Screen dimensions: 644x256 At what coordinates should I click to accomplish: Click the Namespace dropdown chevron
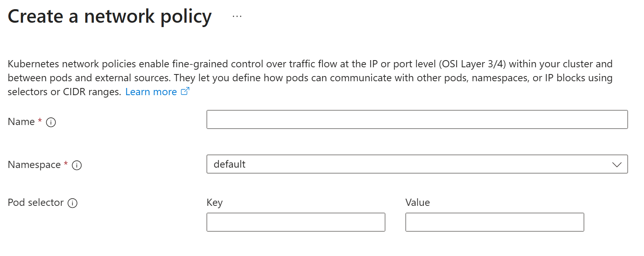click(x=616, y=164)
